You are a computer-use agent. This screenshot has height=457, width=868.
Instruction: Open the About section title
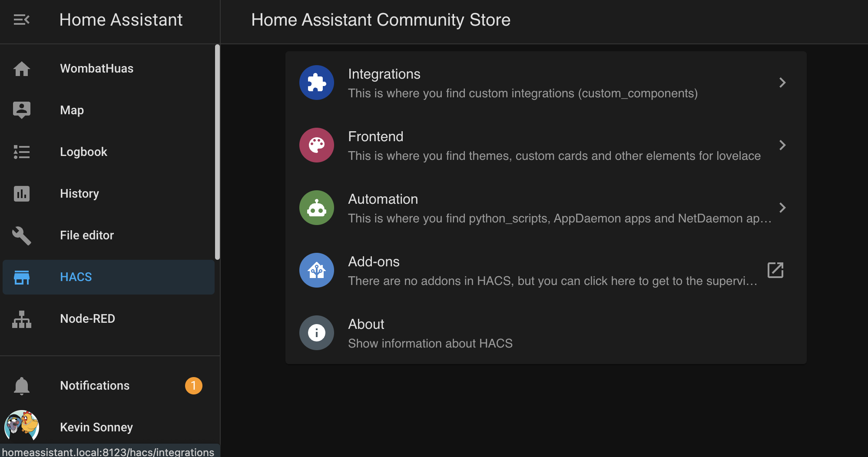(366, 324)
